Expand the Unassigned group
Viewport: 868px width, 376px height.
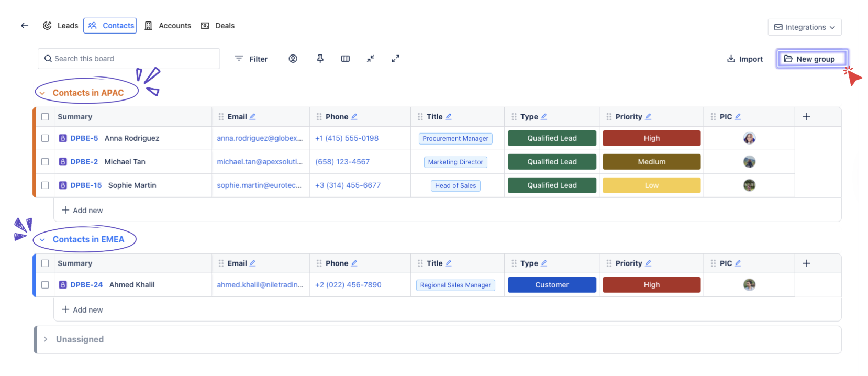(46, 339)
